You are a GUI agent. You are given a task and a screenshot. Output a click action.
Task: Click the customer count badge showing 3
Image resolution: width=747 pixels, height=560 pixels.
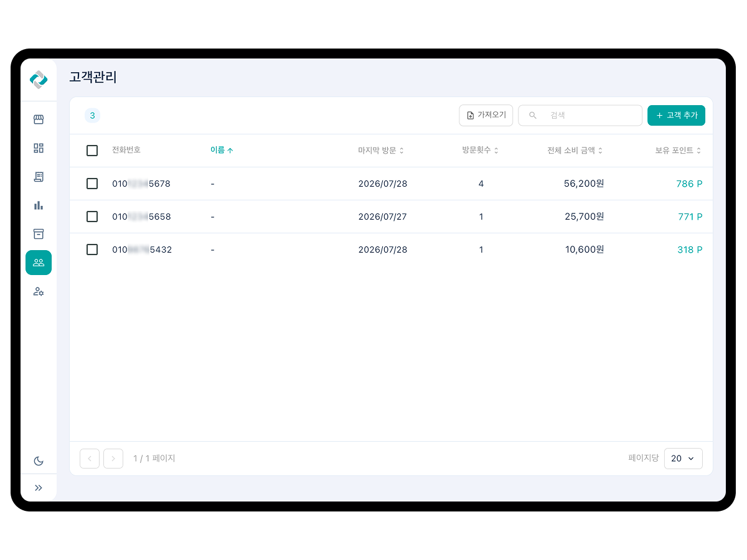click(92, 115)
